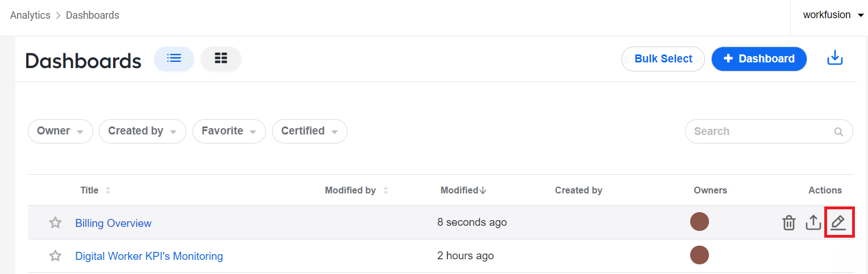Image resolution: width=868 pixels, height=274 pixels.
Task: Delete the Billing Overview dashboard
Action: coord(789,223)
